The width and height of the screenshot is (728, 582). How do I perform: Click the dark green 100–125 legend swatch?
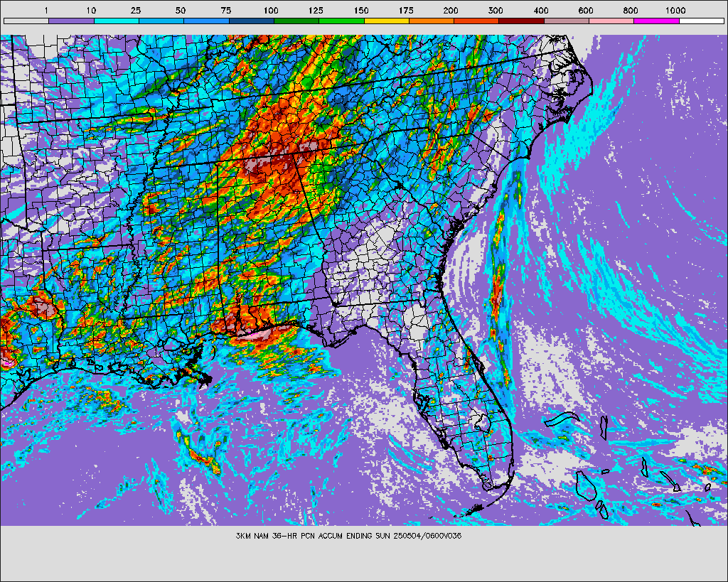click(296, 21)
